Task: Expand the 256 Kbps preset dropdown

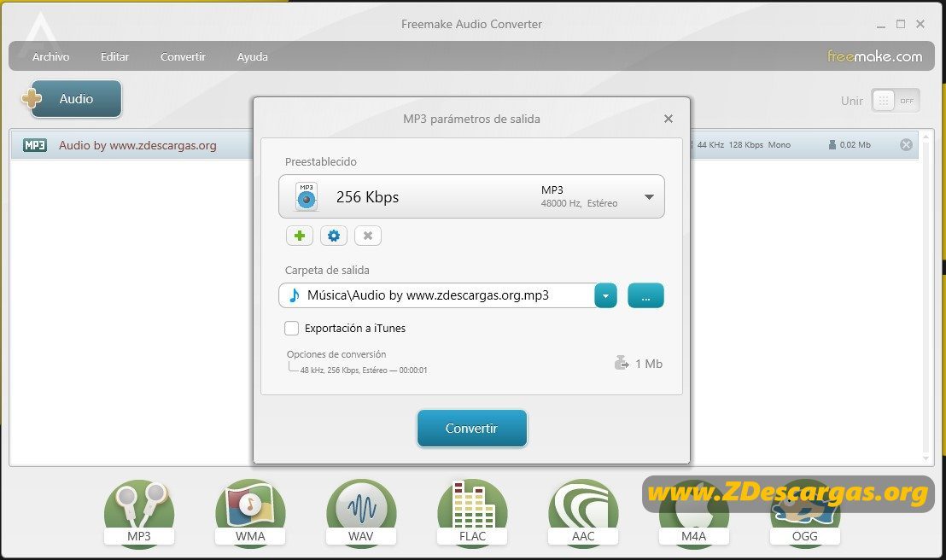Action: 649,197
